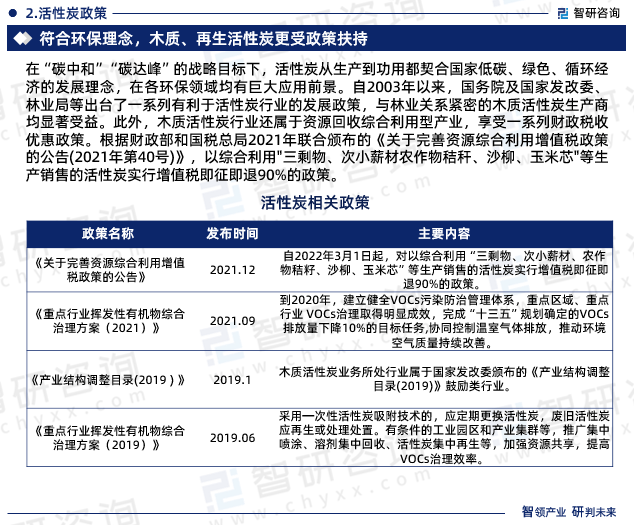
Task: Click the content cell starting 木质活性炭业务所处行业
Action: coord(444,379)
